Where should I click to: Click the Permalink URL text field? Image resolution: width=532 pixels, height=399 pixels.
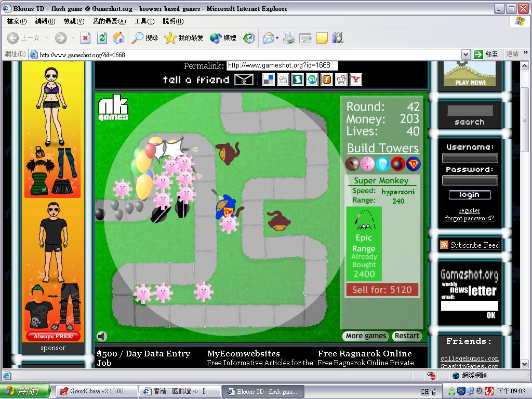(x=282, y=65)
